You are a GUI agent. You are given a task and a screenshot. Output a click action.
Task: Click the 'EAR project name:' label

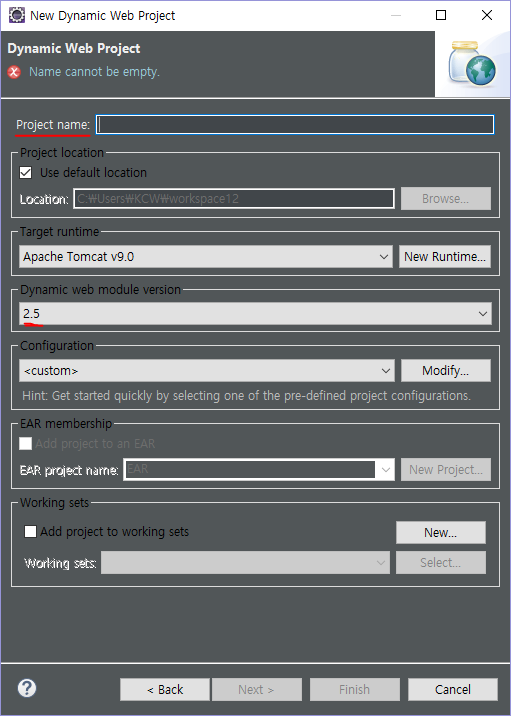pyautogui.click(x=69, y=470)
